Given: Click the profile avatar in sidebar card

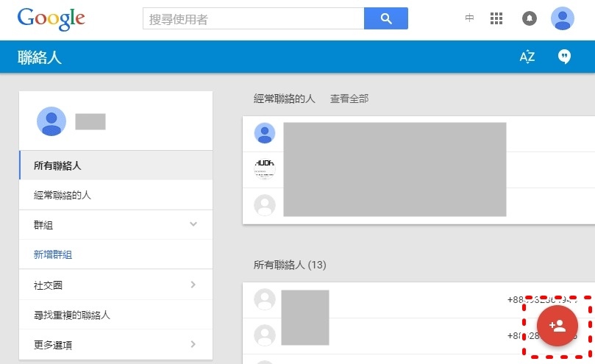Looking at the screenshot, I should tap(51, 121).
